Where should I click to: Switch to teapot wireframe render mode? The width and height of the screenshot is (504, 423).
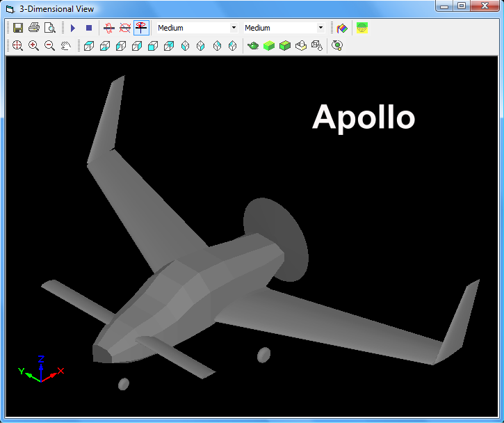(254, 46)
